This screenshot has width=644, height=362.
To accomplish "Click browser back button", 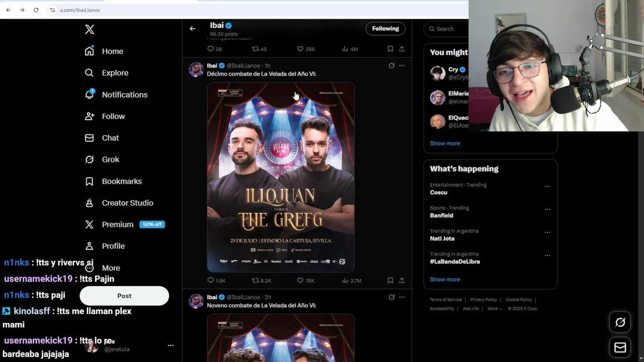I will pyautogui.click(x=8, y=10).
